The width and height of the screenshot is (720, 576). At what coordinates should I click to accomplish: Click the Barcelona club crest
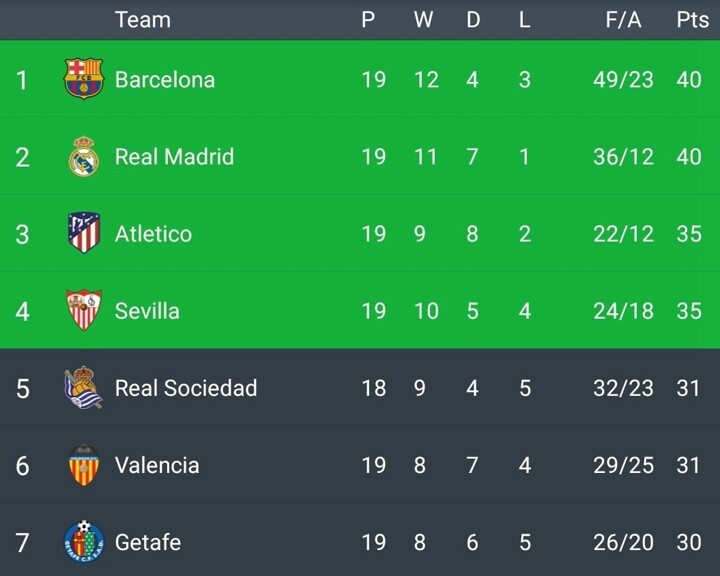click(x=84, y=79)
